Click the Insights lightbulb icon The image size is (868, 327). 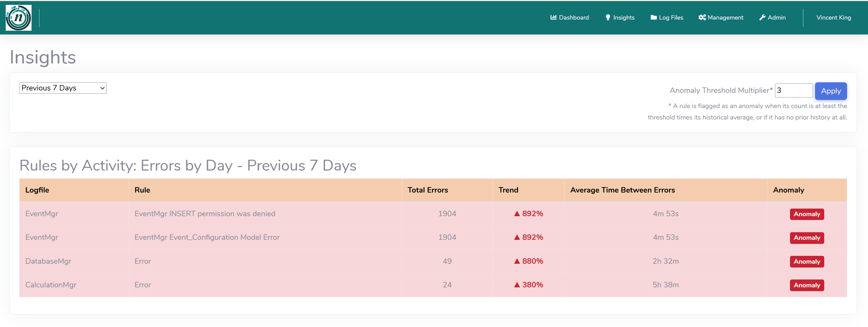(608, 17)
